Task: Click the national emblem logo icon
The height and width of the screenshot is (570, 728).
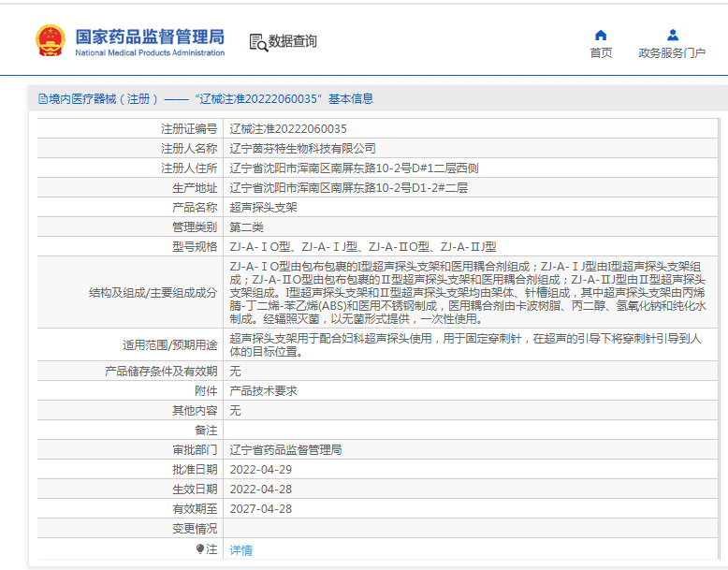Action: click(x=50, y=41)
